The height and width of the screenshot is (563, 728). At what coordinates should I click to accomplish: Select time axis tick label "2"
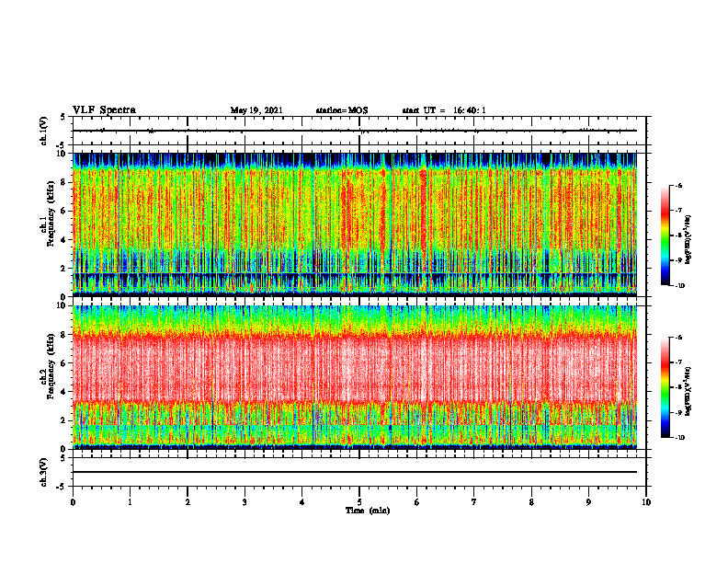[x=188, y=502]
